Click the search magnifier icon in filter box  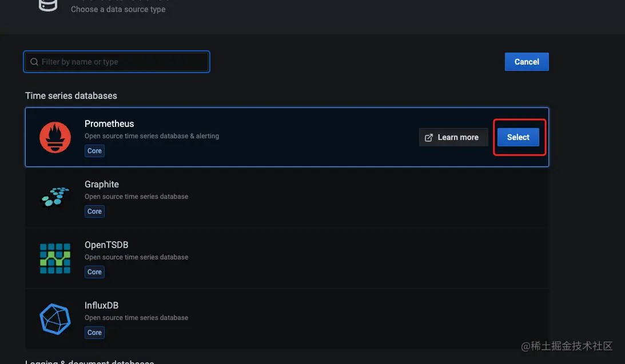click(x=34, y=62)
